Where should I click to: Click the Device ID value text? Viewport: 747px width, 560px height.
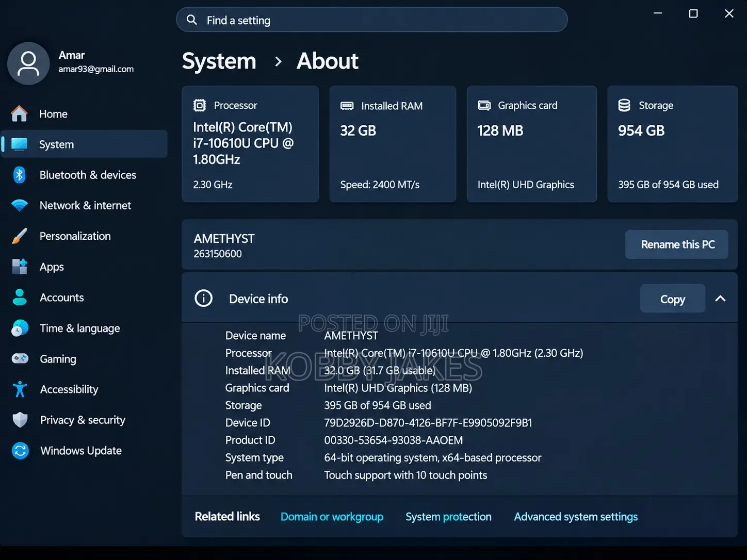428,423
